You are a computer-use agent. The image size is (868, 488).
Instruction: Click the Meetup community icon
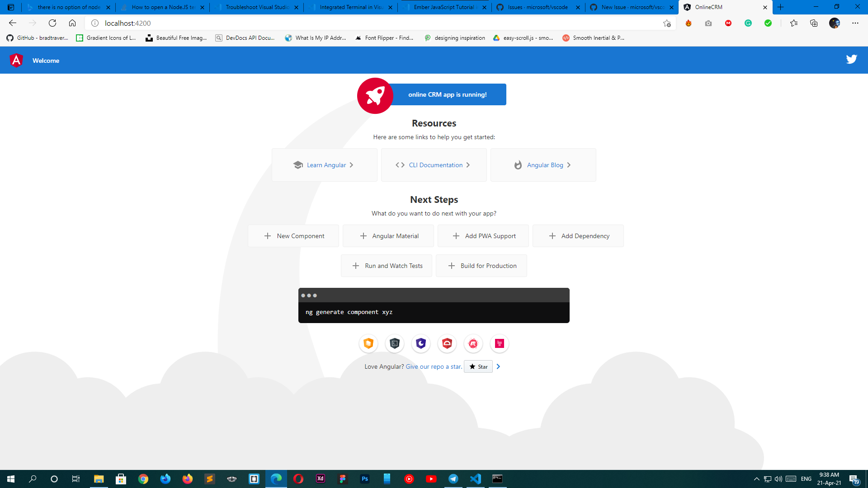473,344
